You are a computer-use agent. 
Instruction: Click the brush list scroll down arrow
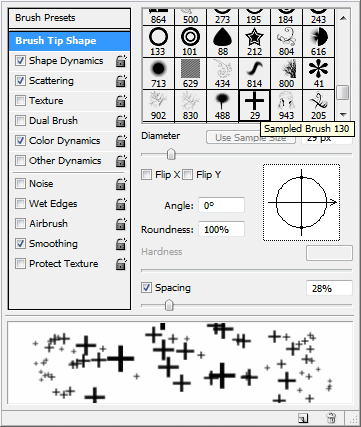[343, 114]
